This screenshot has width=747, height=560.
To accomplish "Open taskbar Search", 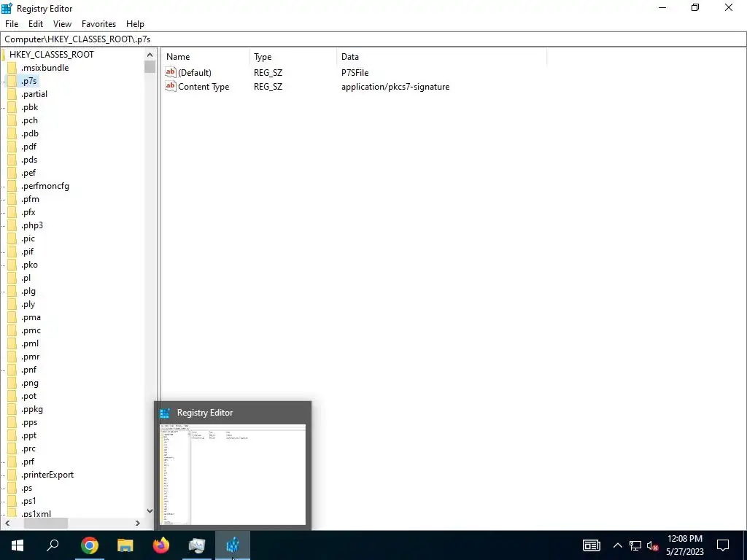I will point(53,545).
